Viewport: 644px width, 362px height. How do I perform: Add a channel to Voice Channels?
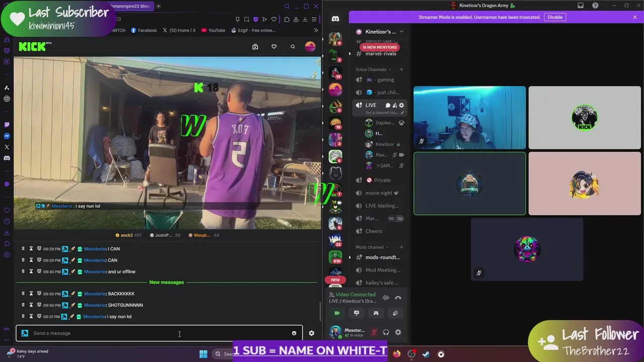click(x=401, y=69)
